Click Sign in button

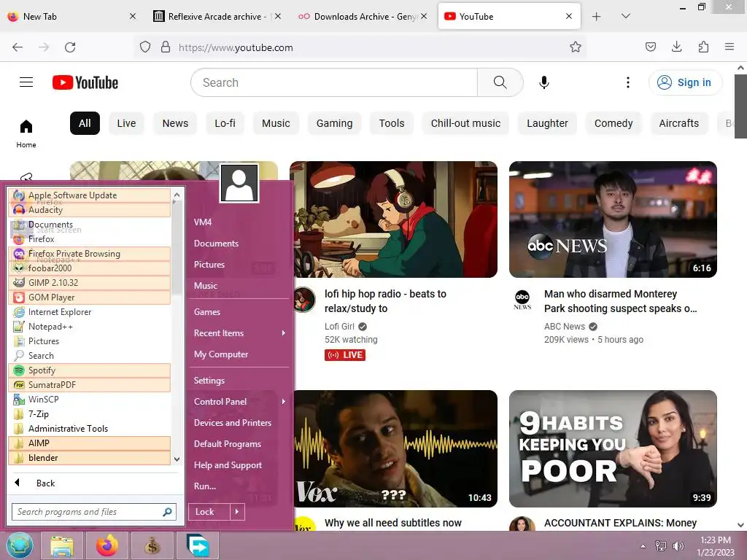[x=685, y=82]
